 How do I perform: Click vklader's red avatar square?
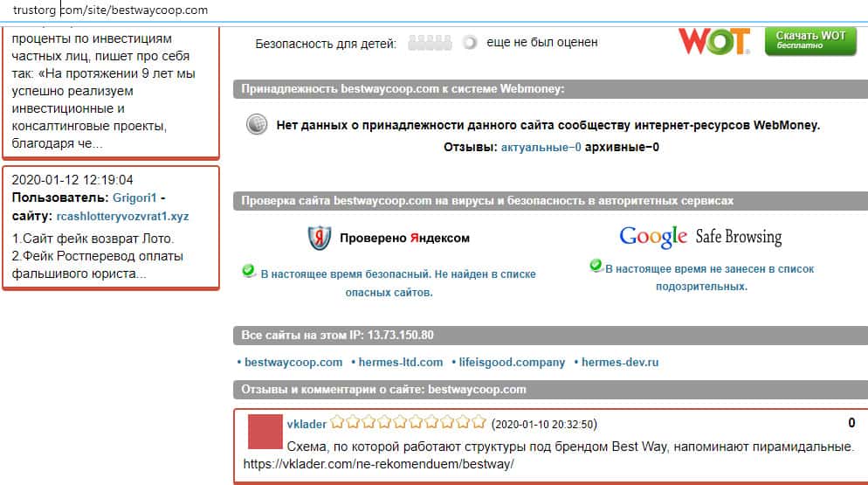[265, 432]
